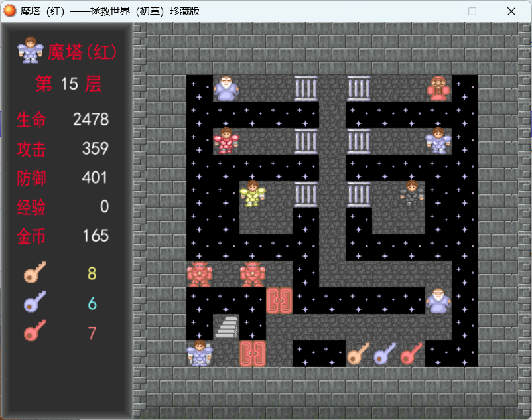Close the game window
This screenshot has width=532, height=420.
coord(511,11)
